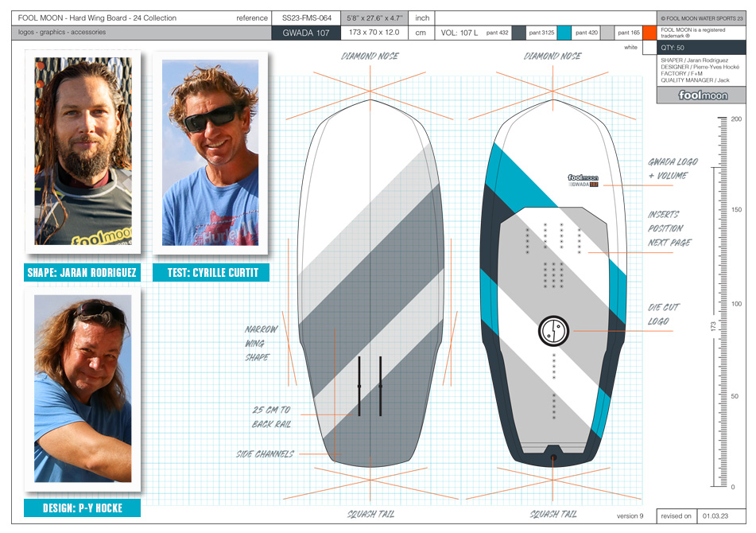Click the "SHAPER / Jaran Rodriguez" credit line
The width and height of the screenshot is (756, 533).
pos(694,60)
